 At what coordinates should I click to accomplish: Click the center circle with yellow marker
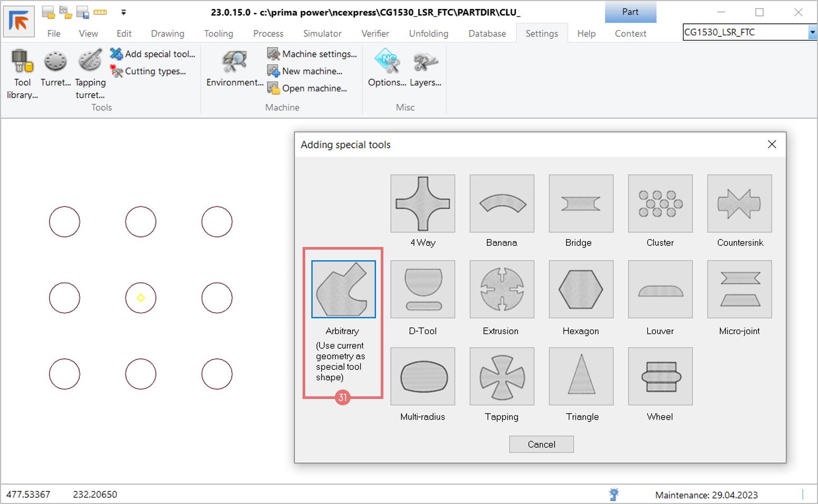[x=140, y=298]
